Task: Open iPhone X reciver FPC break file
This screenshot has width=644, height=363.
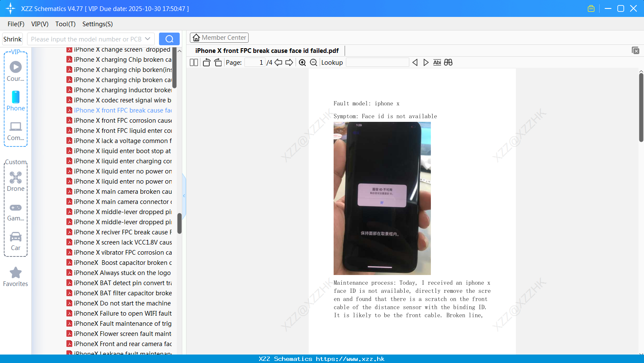Action: 118,232
